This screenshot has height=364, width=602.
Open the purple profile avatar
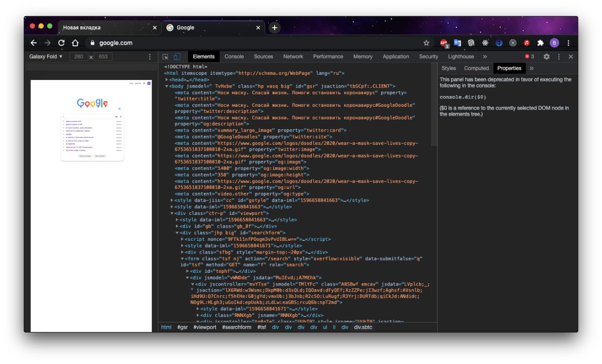click(554, 43)
